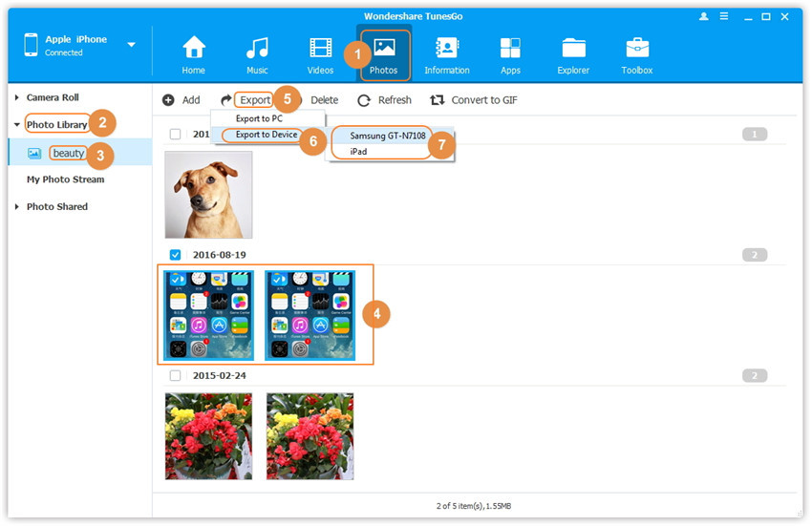Expand the Camera Roll tree item
The width and height of the screenshot is (812, 526).
pos(17,97)
